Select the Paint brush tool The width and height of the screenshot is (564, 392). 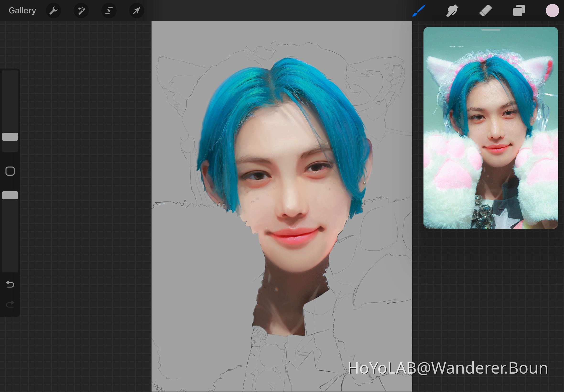(x=418, y=10)
